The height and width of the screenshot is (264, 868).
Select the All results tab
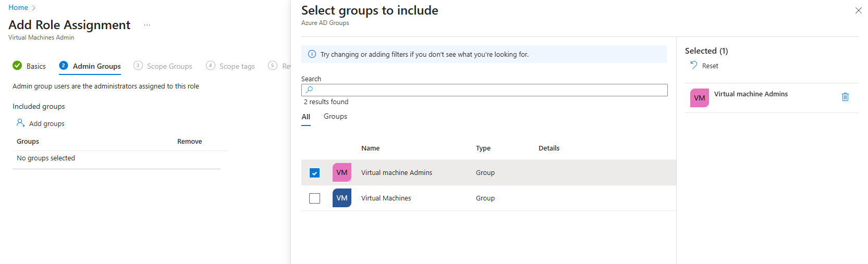click(306, 117)
